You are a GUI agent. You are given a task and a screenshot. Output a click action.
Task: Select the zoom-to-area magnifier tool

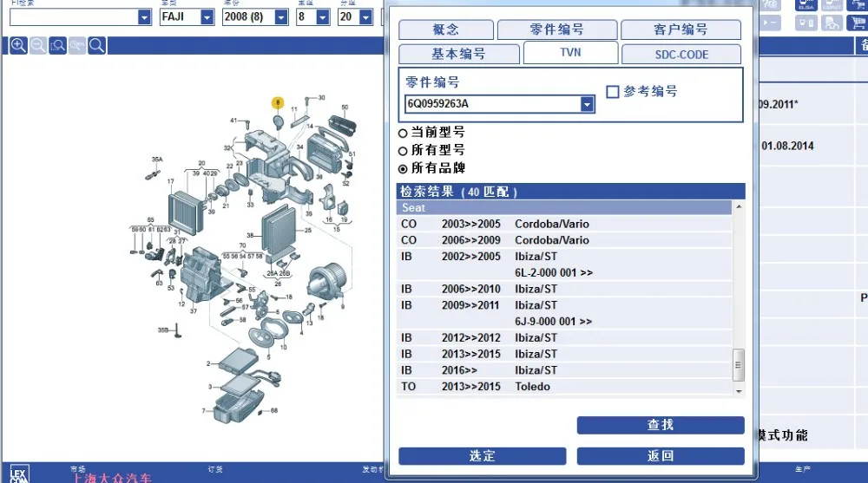coord(57,45)
